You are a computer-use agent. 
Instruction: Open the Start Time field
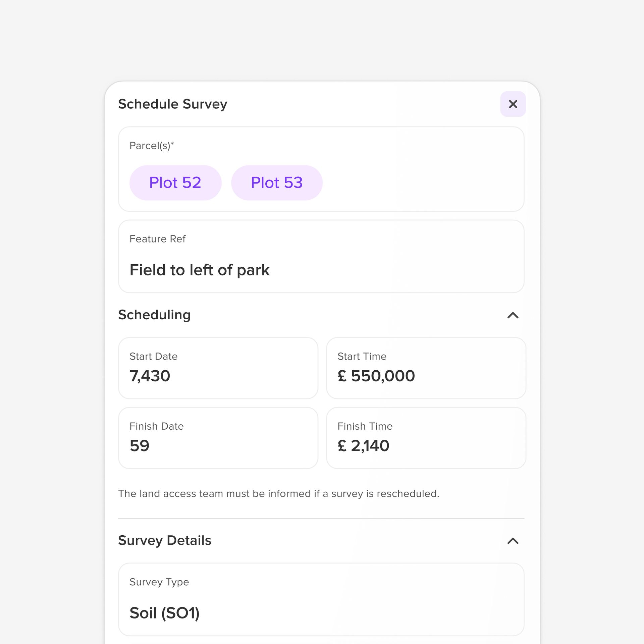(x=426, y=368)
